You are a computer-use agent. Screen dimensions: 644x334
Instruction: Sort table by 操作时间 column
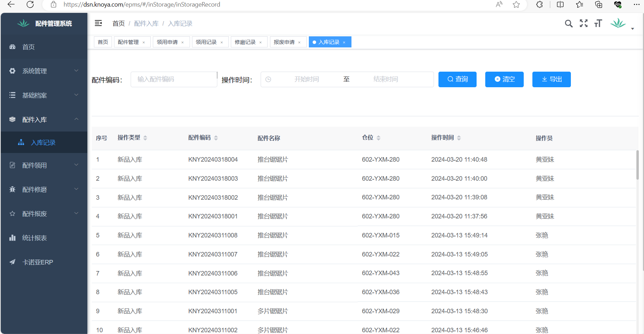click(x=459, y=138)
